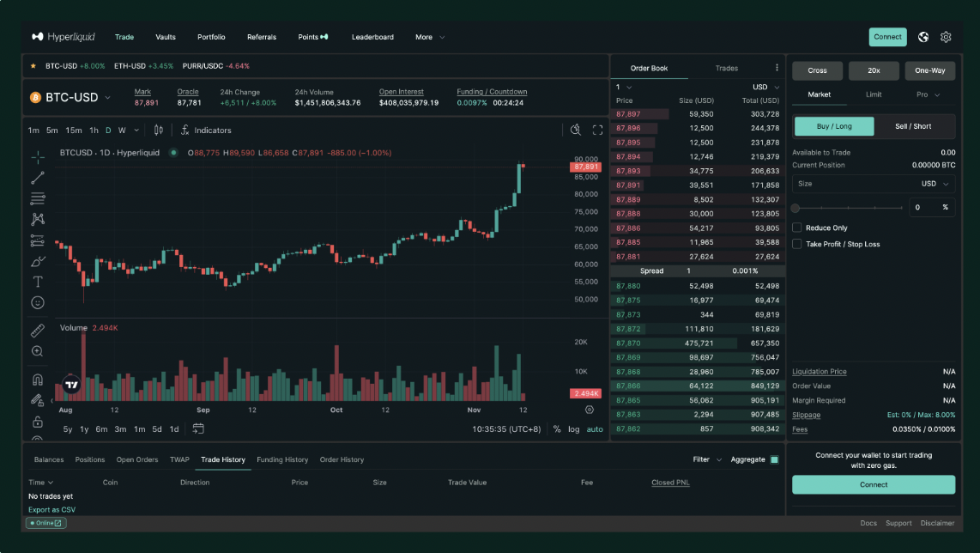Open the Funding History tab
The height and width of the screenshot is (553, 980).
tap(282, 459)
